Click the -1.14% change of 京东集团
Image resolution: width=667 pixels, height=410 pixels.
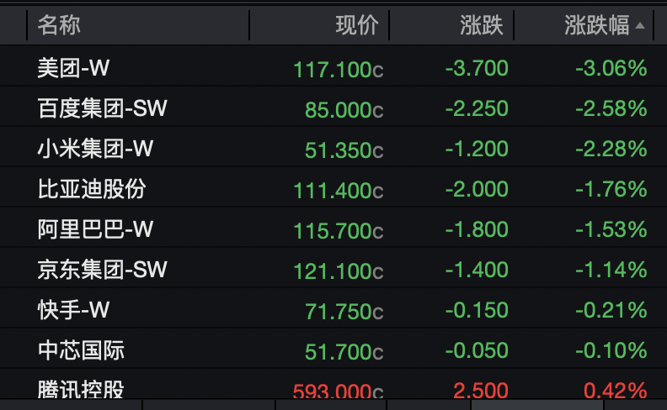611,270
